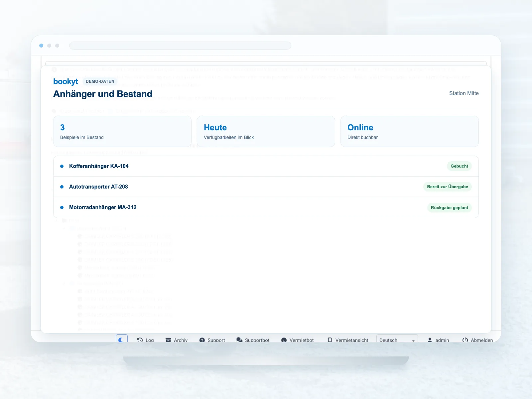Screen dimensions: 532x399
Task: Click the Abmelden logout link
Action: [x=477, y=340]
